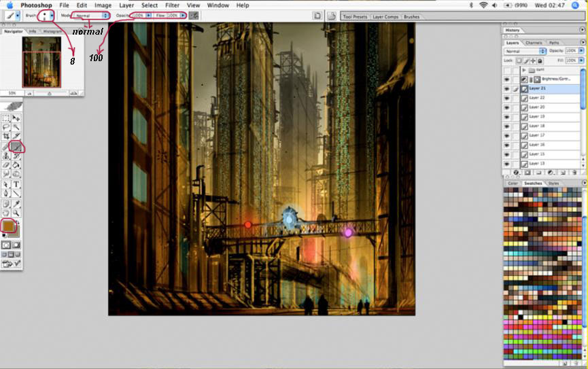Screen dimensions: 588x369
Task: Click the Navigator image thumbnail
Action: [41, 62]
